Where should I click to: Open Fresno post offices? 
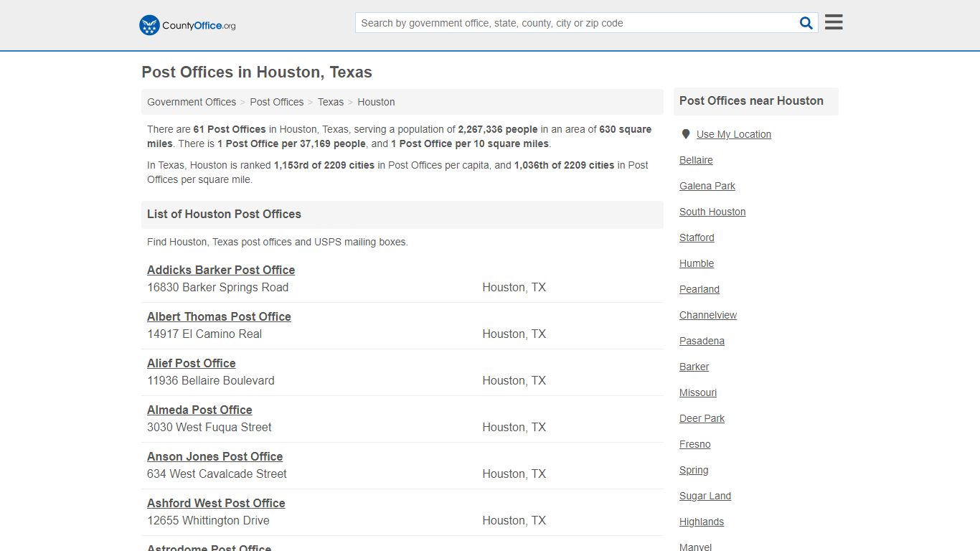[695, 444]
